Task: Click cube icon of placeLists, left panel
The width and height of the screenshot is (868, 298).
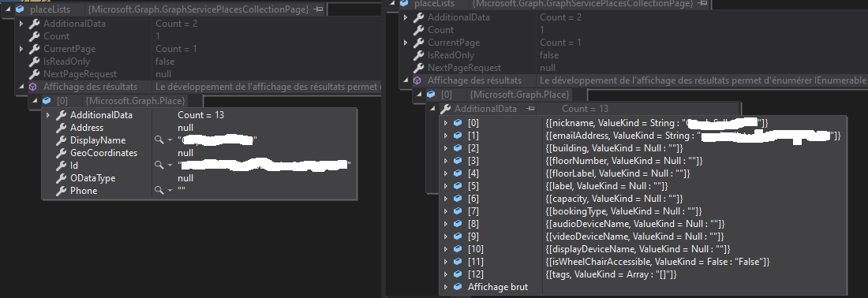Action: [20, 9]
